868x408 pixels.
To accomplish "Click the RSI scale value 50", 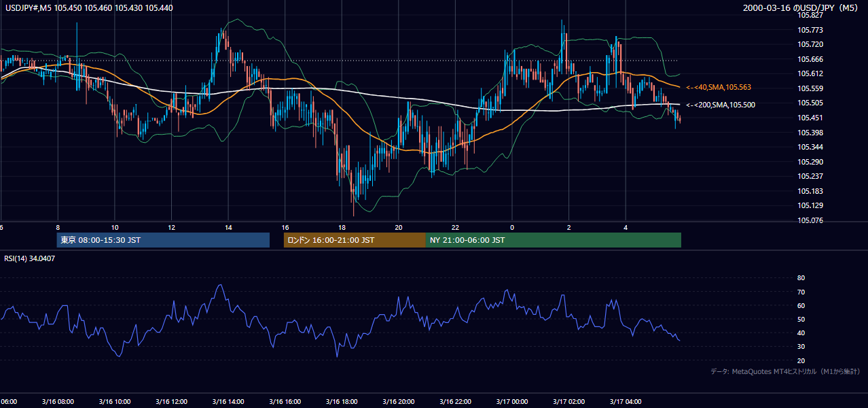I will (x=801, y=319).
